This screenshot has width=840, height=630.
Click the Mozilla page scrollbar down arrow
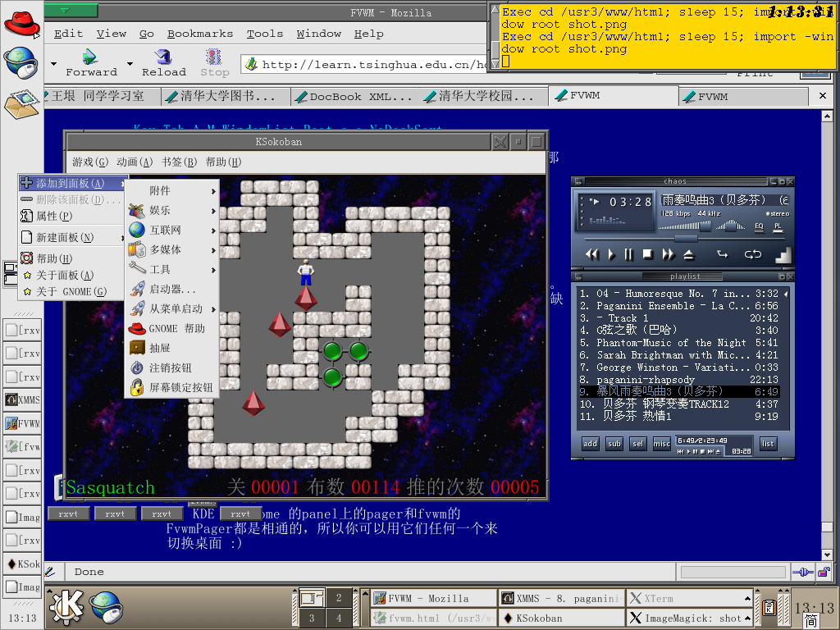pos(827,555)
